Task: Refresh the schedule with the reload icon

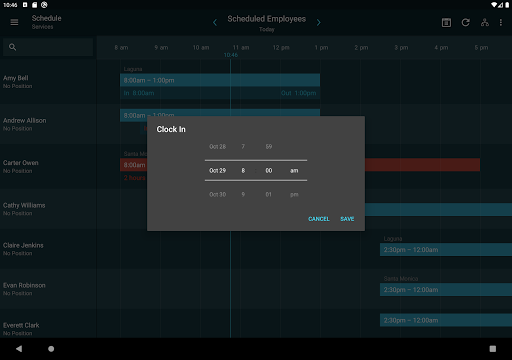Action: pyautogui.click(x=466, y=22)
